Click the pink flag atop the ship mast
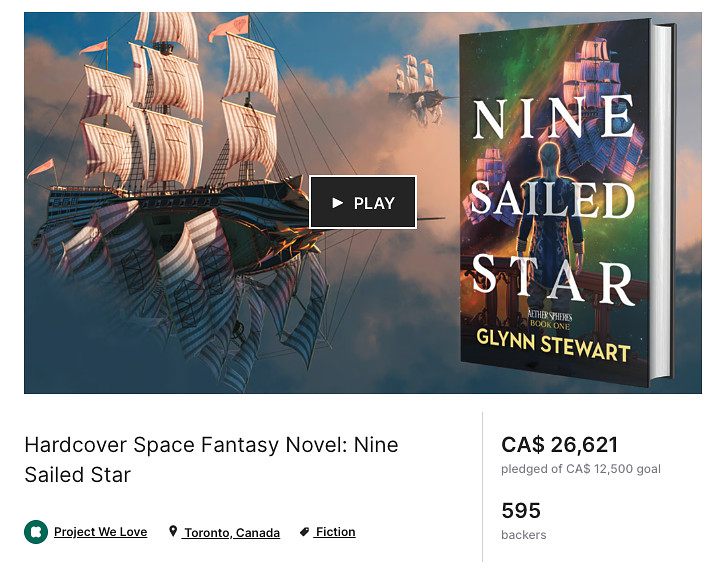Image resolution: width=728 pixels, height=571 pixels. pos(228,27)
